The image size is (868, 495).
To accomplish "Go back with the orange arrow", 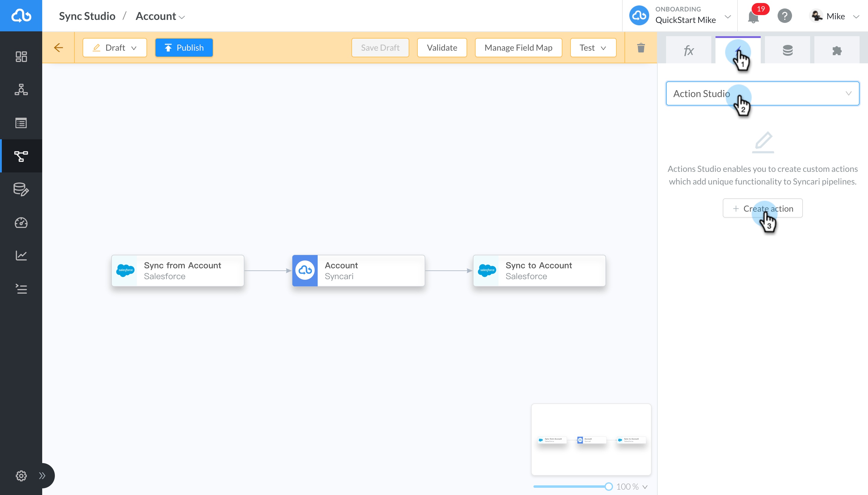I will (x=58, y=48).
